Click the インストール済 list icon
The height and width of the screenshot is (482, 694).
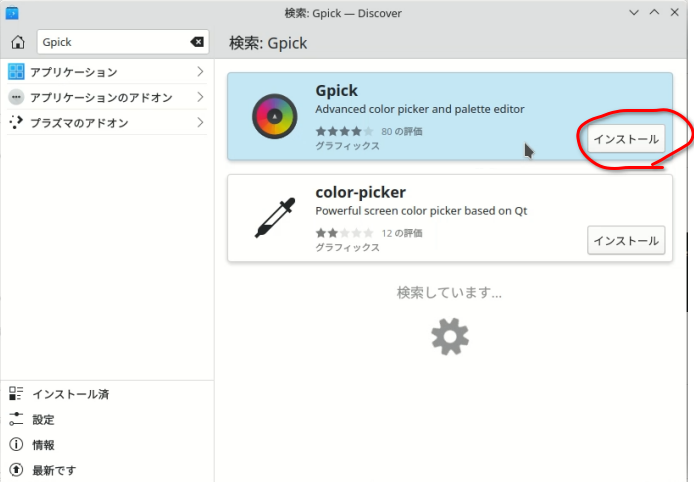[x=16, y=393]
